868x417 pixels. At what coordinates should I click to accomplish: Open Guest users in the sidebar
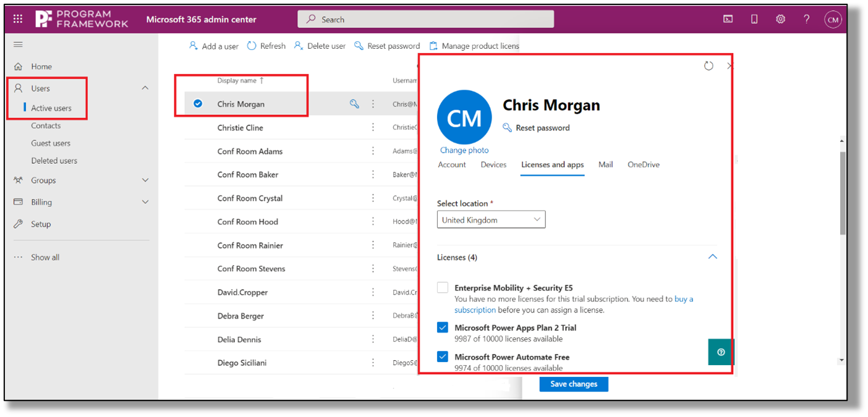click(x=51, y=143)
